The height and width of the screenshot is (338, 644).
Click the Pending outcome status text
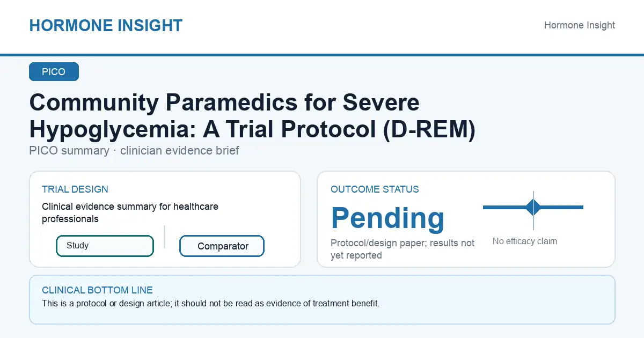tap(388, 217)
